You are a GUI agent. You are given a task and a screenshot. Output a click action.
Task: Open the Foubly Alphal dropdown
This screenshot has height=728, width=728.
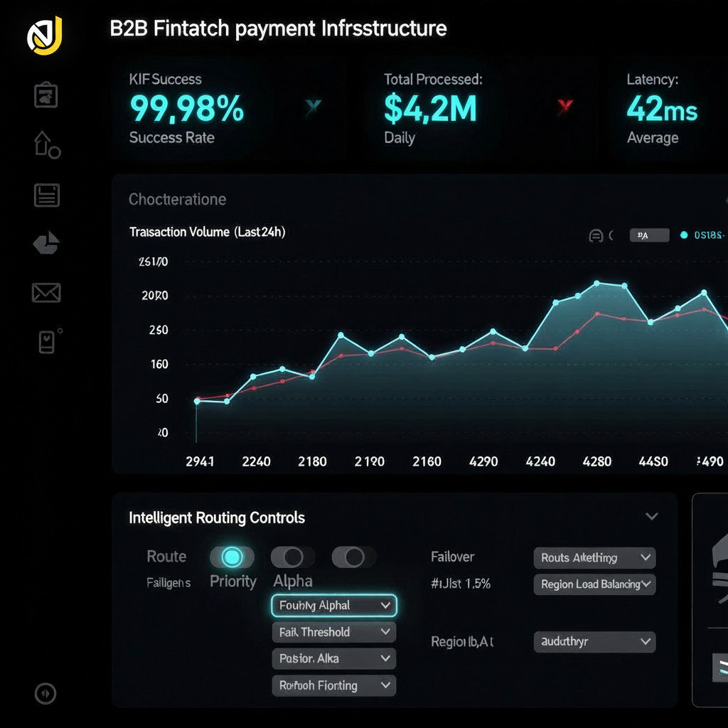[x=333, y=605]
